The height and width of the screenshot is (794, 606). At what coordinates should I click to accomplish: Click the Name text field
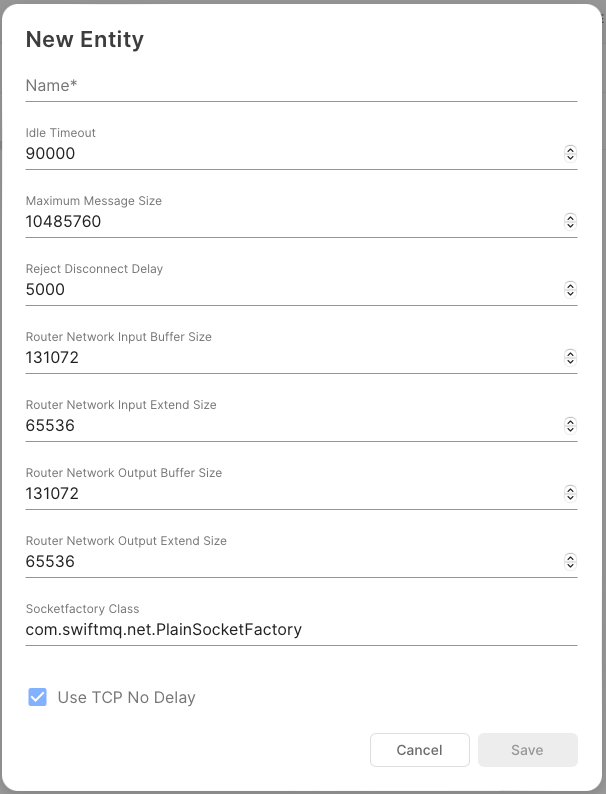[300, 86]
